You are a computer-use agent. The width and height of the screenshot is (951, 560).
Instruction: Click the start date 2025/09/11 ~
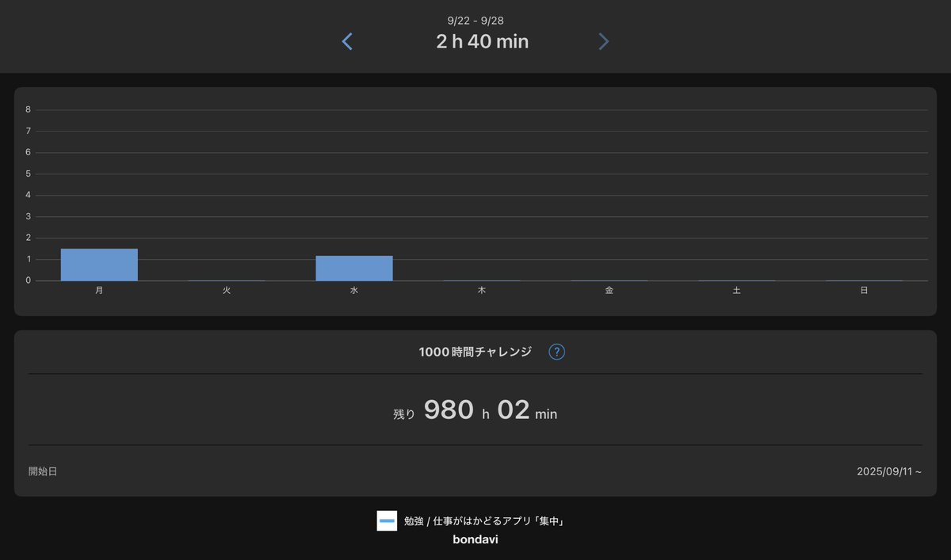tap(889, 471)
